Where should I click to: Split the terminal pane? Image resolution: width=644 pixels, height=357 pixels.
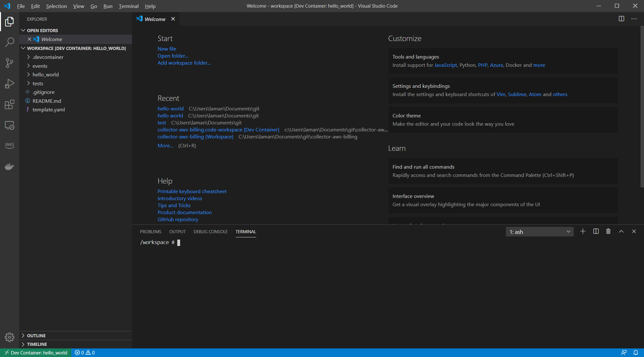pos(596,231)
